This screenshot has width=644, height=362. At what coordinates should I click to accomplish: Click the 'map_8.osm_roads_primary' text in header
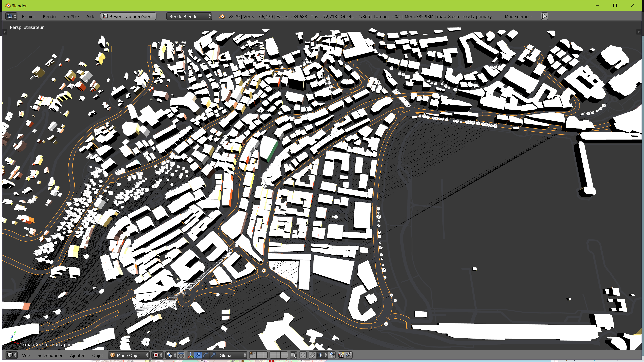point(464,16)
